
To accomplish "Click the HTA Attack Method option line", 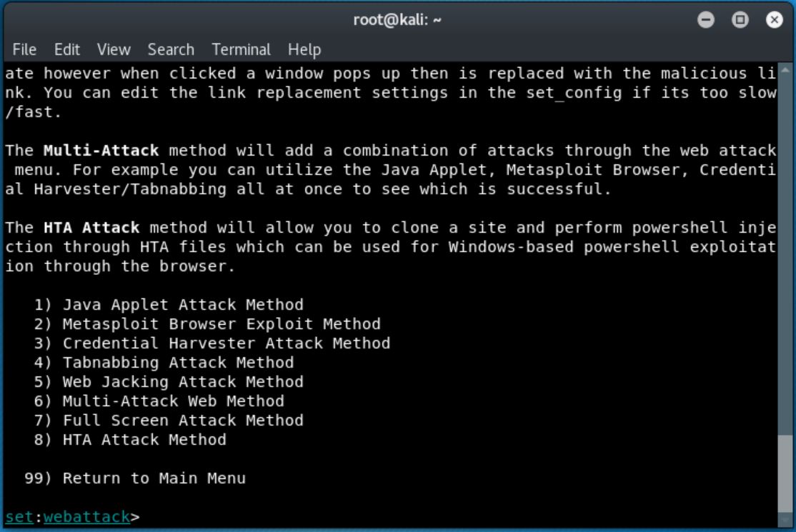I will (x=130, y=440).
